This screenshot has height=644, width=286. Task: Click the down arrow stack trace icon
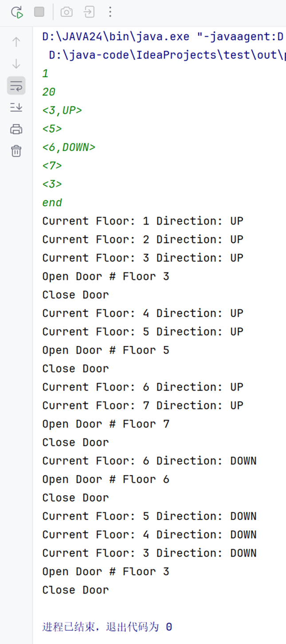coord(16,63)
